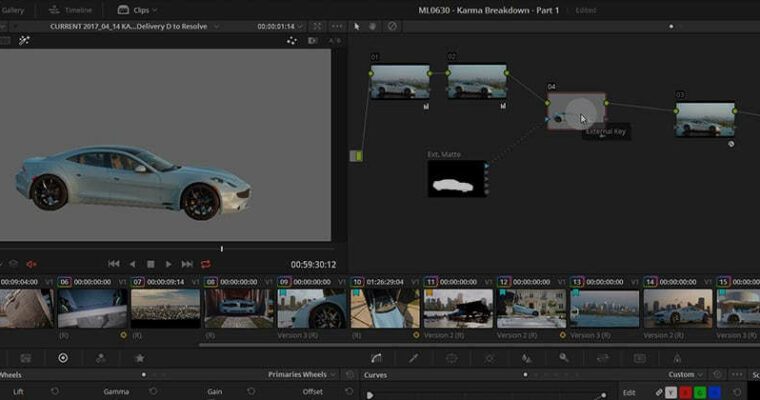Viewport: 760px width, 400px height.
Task: Open the Custom curves dropdown
Action: click(688, 375)
